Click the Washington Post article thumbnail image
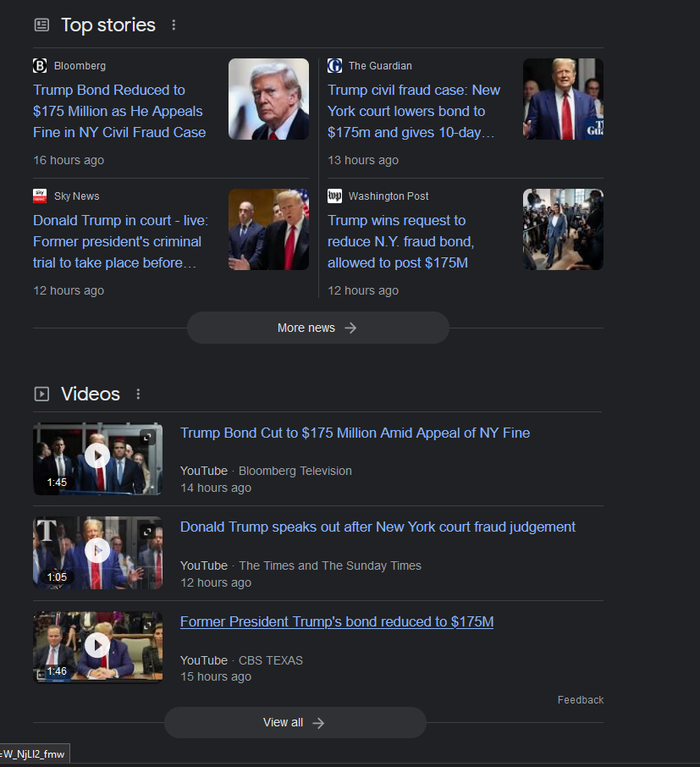The image size is (700, 767). (x=563, y=229)
